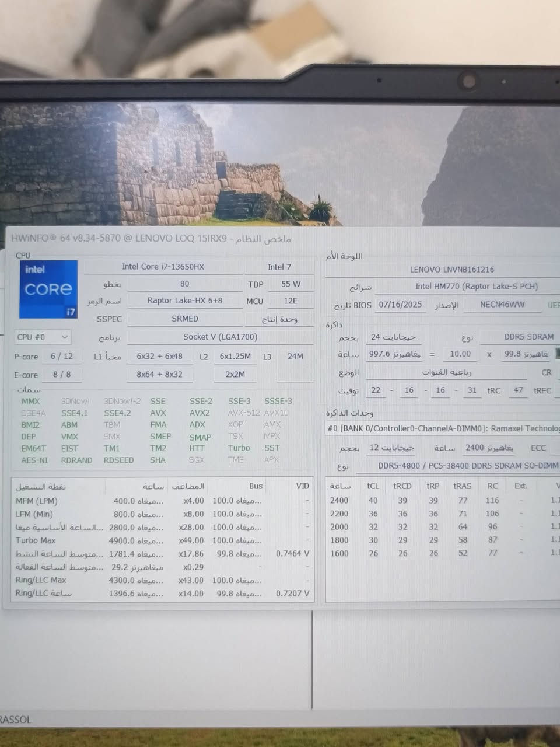Click the MMX feature label

(x=30, y=401)
